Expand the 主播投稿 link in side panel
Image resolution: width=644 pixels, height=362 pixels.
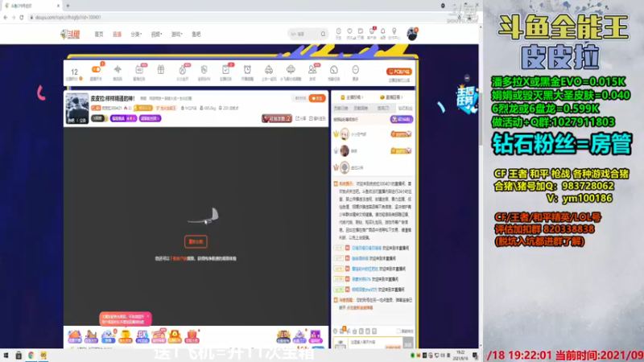(x=352, y=97)
